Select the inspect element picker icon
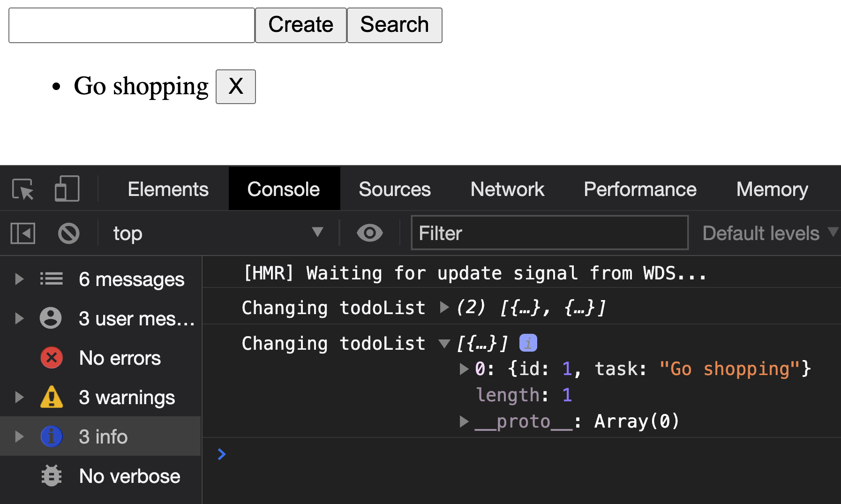 pos(23,189)
